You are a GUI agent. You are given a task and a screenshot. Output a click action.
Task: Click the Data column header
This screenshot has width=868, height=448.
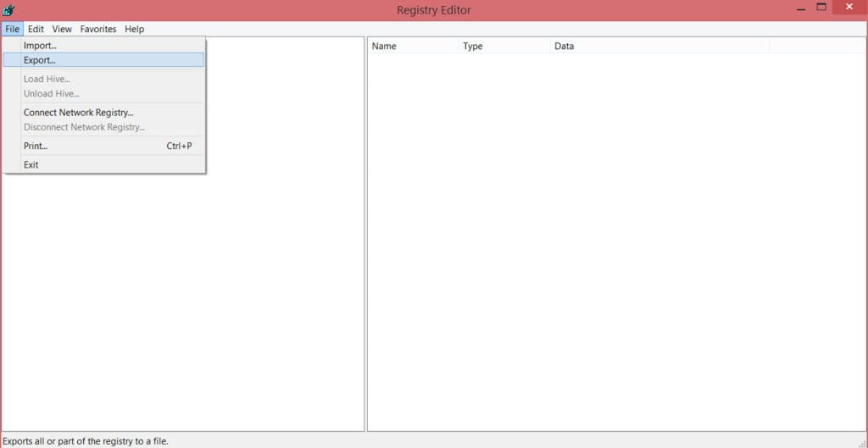pyautogui.click(x=659, y=47)
